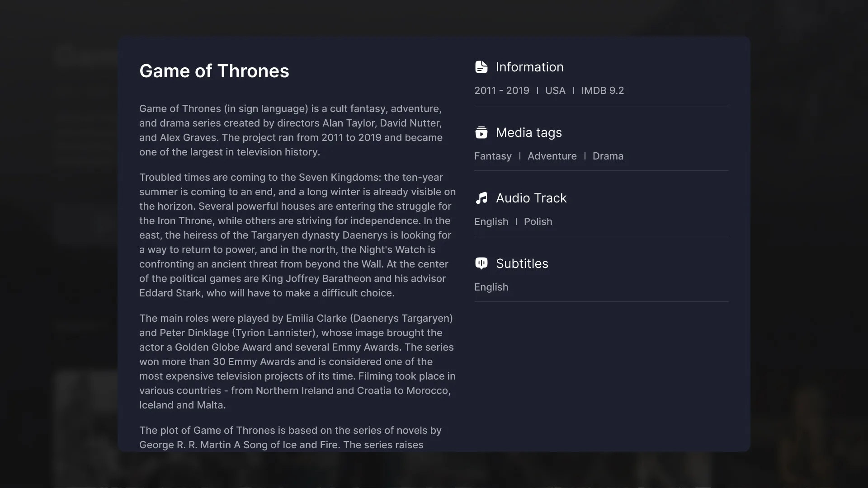The height and width of the screenshot is (488, 868).
Task: Click the IMDB 9.2 rating
Action: pyautogui.click(x=602, y=90)
